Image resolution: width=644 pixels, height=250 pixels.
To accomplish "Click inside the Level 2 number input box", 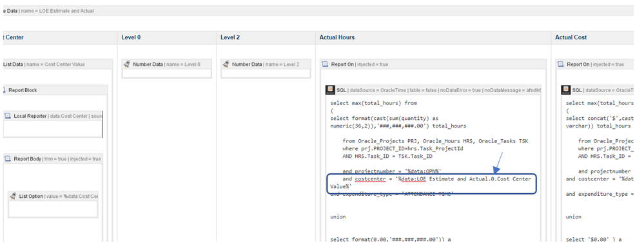I will [x=266, y=73].
